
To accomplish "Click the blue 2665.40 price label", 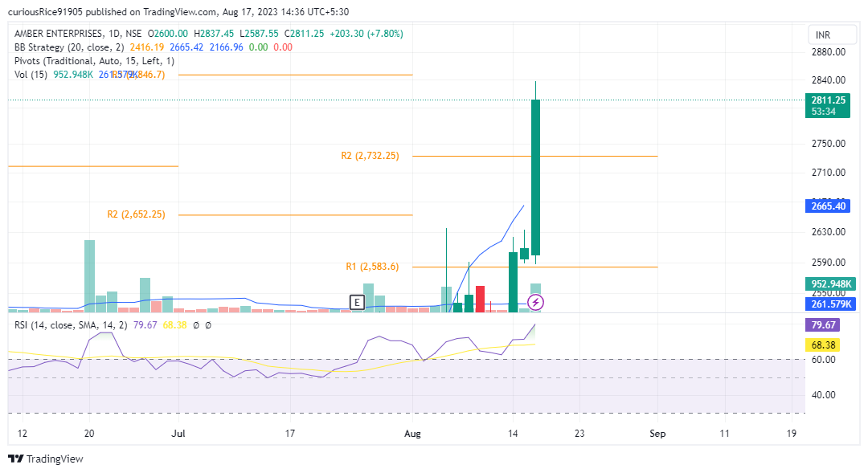I will tap(828, 206).
